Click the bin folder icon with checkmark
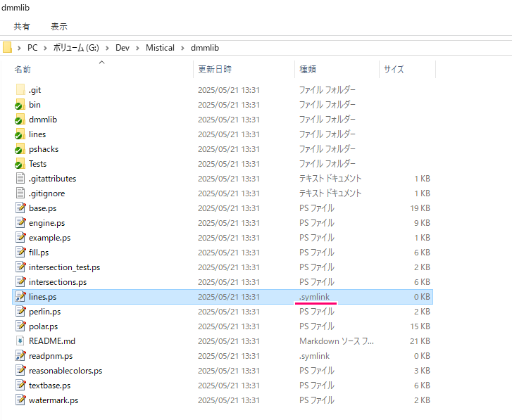 point(20,105)
